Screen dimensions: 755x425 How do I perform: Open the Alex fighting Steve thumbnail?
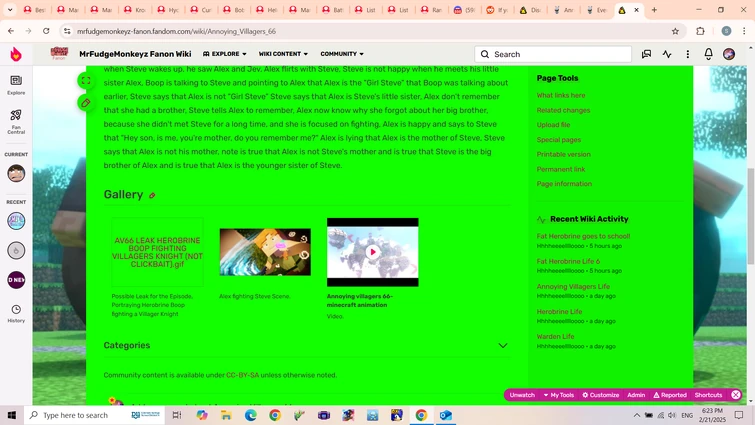click(265, 252)
